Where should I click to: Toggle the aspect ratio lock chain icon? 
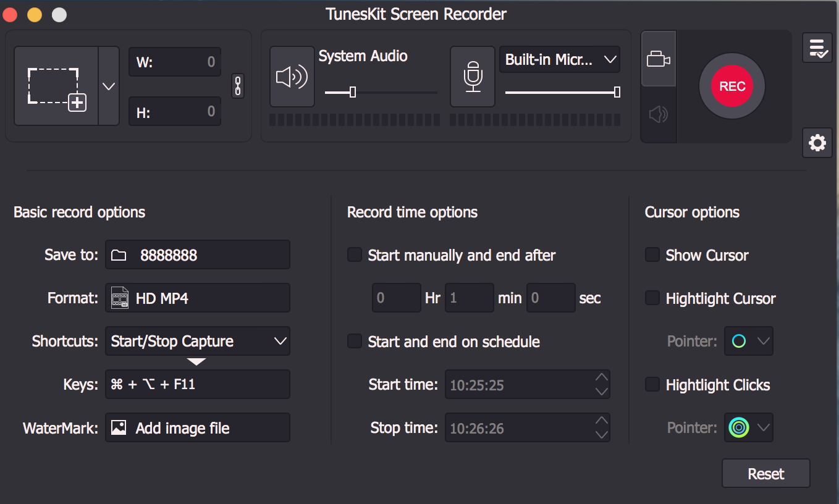point(238,86)
